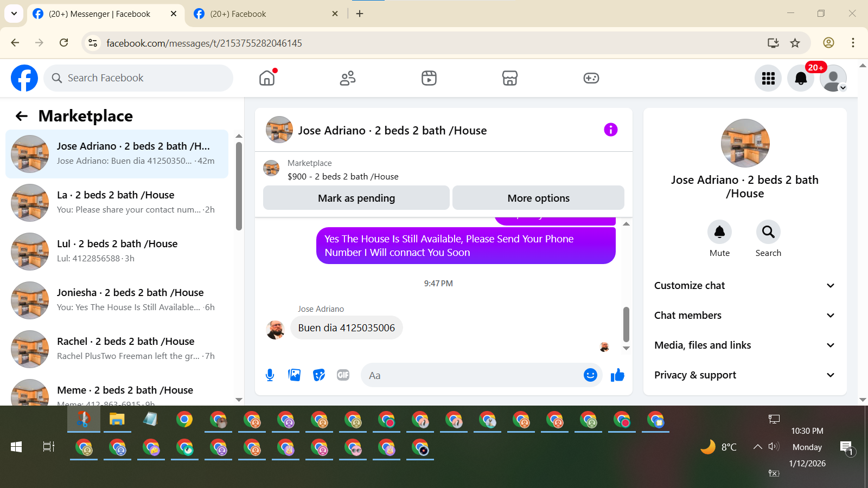868x488 pixels.
Task: Send a thumbs-up like
Action: click(617, 375)
